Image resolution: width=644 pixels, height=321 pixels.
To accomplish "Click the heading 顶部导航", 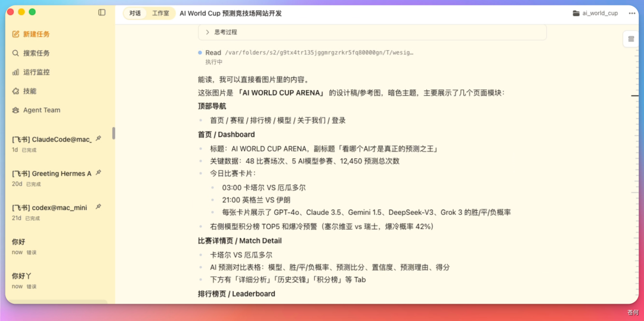I will tap(212, 106).
